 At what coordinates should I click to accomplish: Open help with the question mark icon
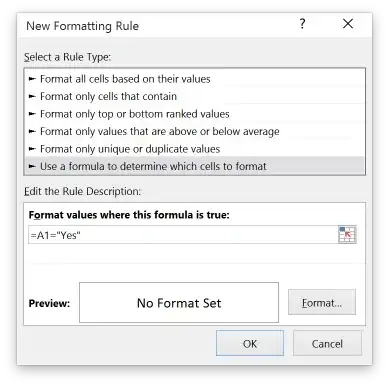tap(302, 24)
